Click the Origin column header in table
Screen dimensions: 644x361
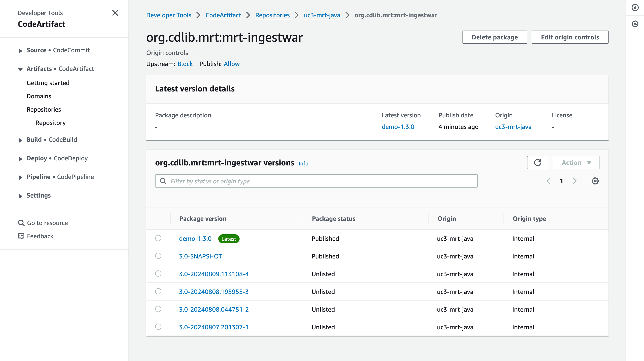pos(447,219)
